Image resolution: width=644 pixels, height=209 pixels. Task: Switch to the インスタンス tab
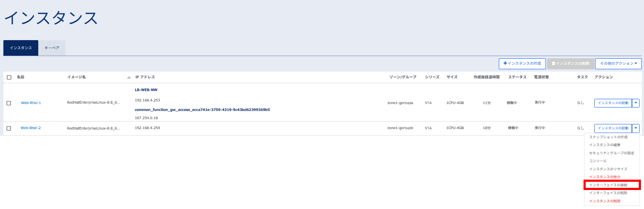21,48
